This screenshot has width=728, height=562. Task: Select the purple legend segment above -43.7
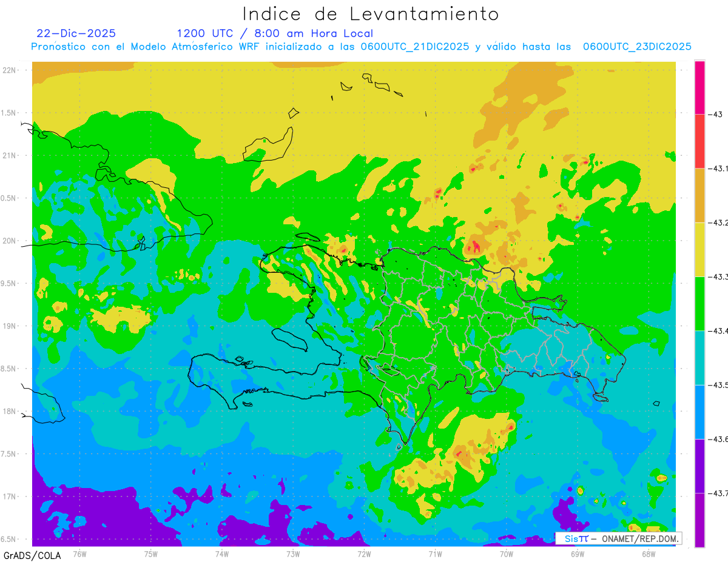click(x=699, y=466)
